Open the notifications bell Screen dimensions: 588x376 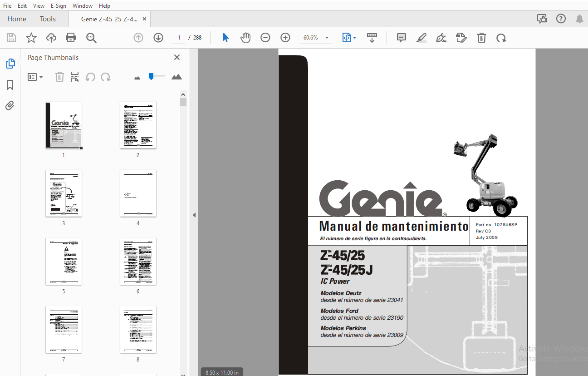[580, 19]
